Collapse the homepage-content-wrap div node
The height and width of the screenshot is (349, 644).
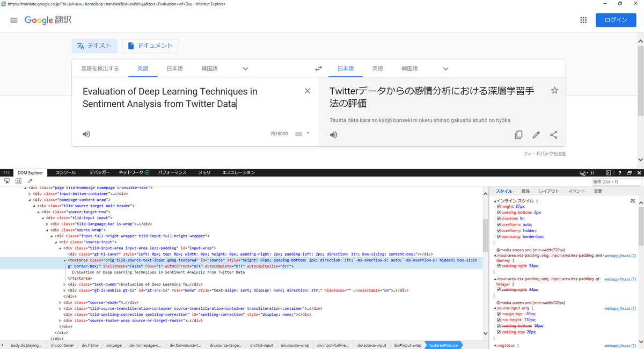coord(30,199)
